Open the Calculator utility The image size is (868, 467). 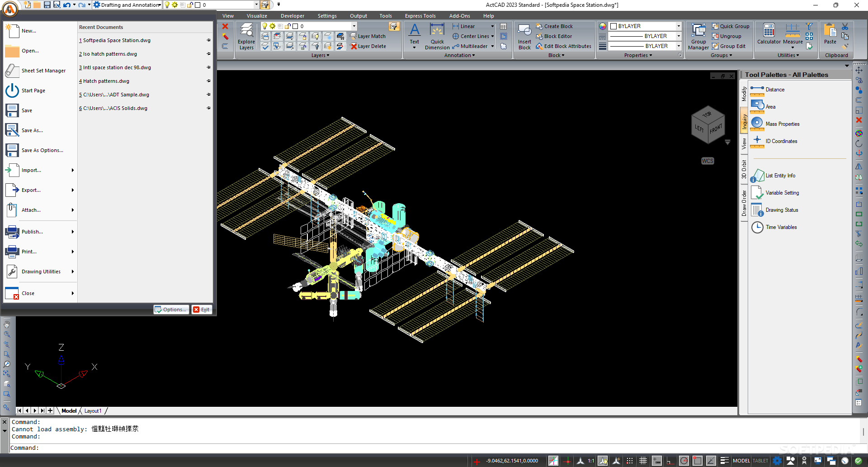click(769, 34)
